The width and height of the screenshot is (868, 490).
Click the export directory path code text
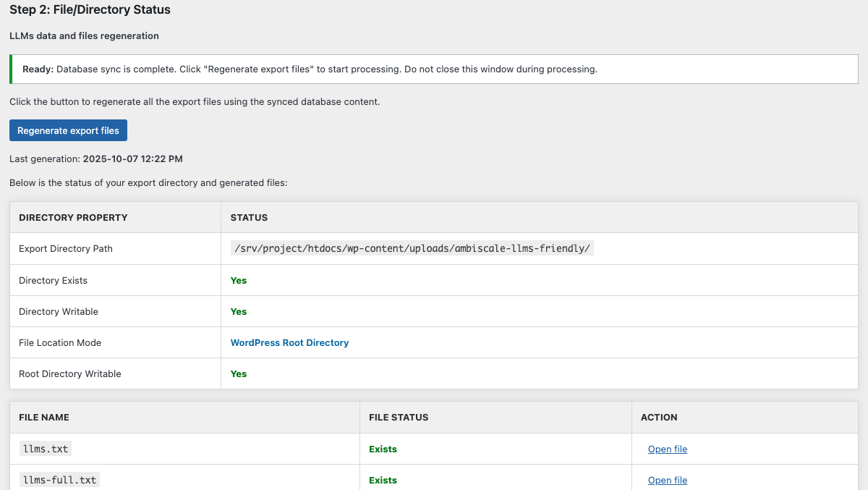pos(412,249)
